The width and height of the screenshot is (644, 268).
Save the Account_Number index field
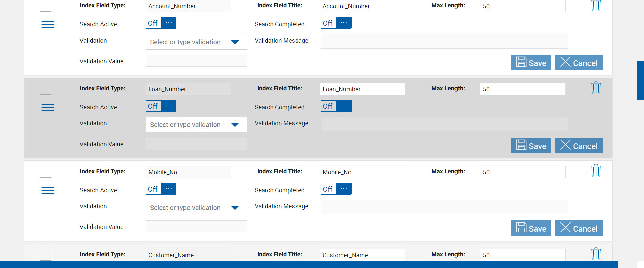(531, 62)
